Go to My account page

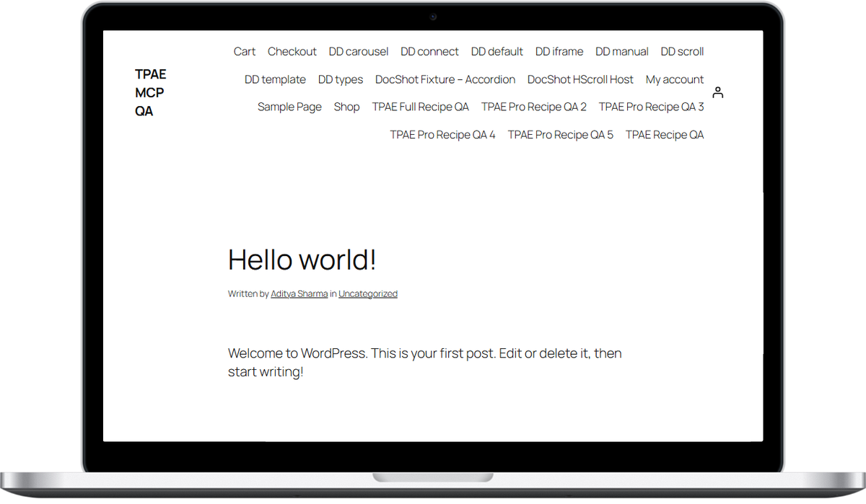coord(675,79)
